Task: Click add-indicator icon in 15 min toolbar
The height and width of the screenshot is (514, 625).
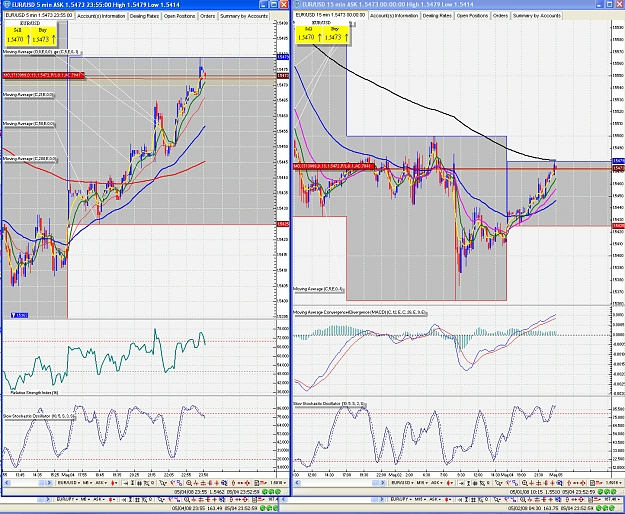Action: pyautogui.click(x=482, y=483)
